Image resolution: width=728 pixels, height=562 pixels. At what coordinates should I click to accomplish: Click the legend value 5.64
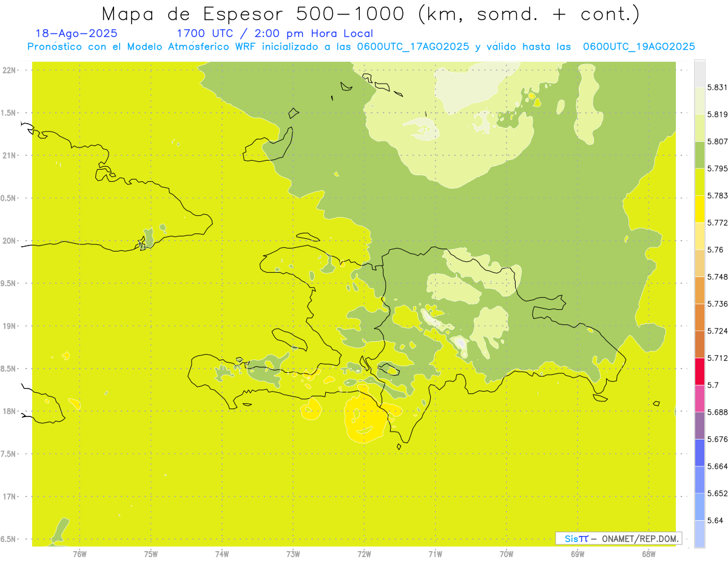(x=715, y=520)
